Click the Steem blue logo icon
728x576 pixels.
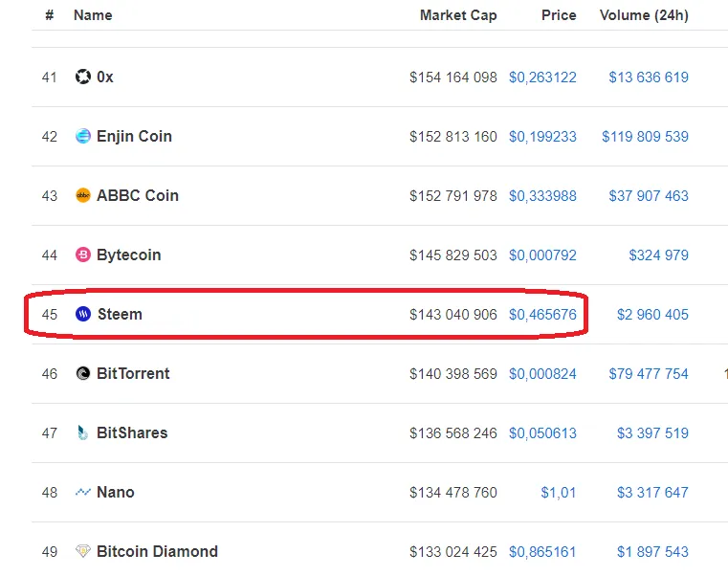tap(83, 314)
